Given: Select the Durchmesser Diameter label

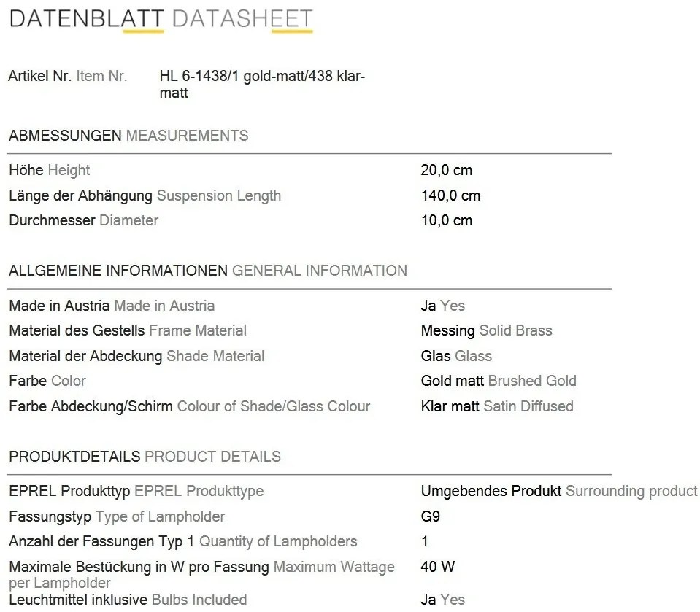Looking at the screenshot, I should [83, 220].
